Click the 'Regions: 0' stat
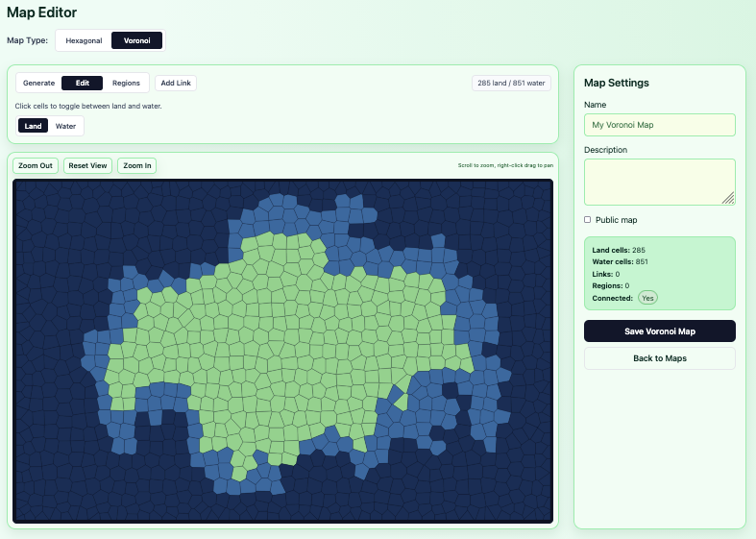756x539 pixels. point(611,285)
